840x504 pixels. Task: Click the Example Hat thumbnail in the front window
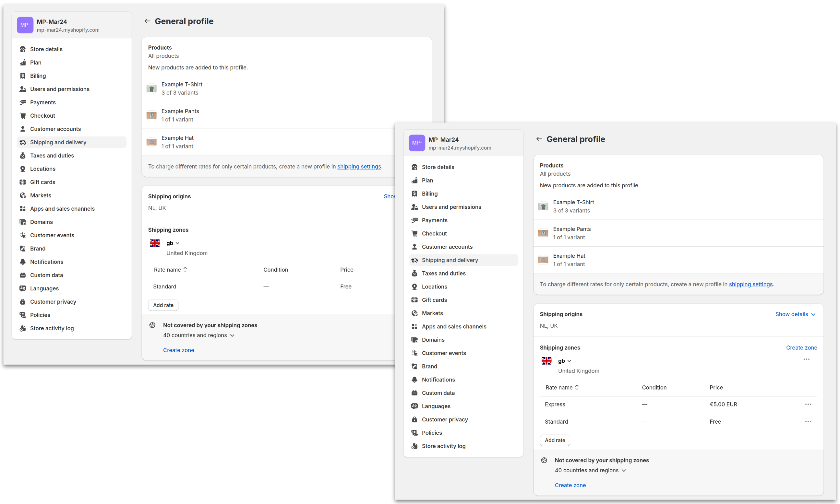tap(543, 260)
